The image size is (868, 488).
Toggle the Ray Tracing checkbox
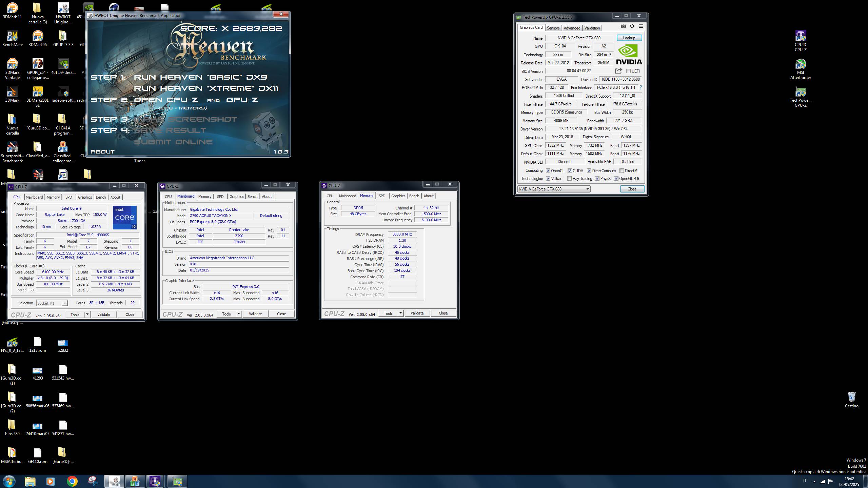coord(570,179)
